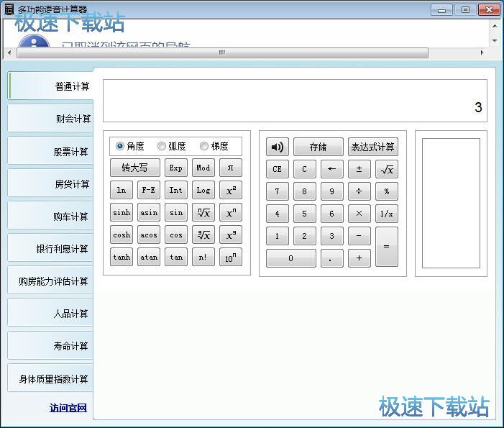Click the CE clear entry button
The image size is (504, 428).
[277, 169]
